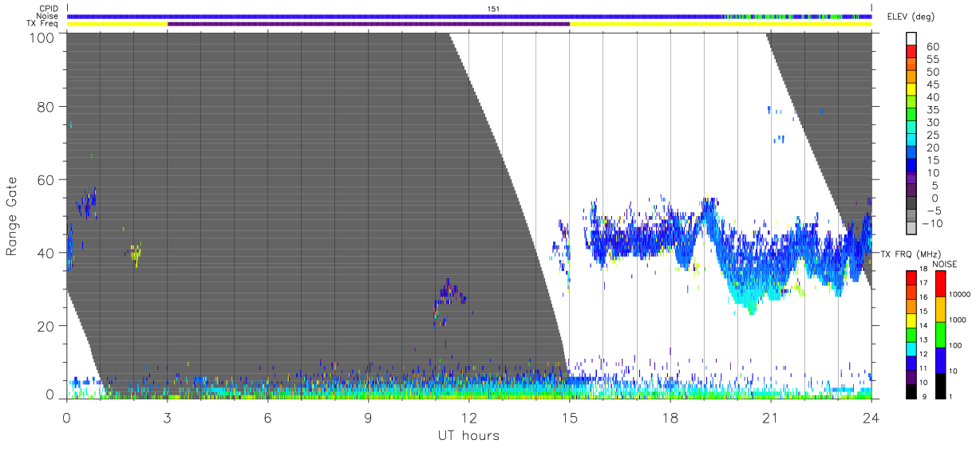The width and height of the screenshot is (980, 452).
Task: Click the yellow echo cluster near 2 UT, gate 40
Action: 136,254
